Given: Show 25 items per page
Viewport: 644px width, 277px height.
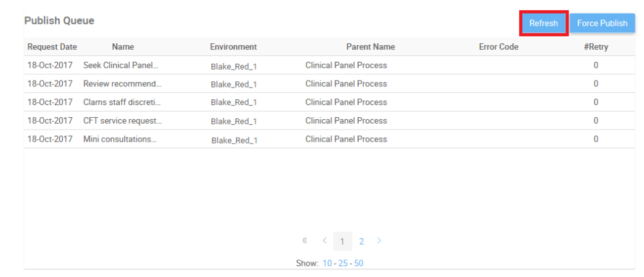Looking at the screenshot, I should pos(343,263).
